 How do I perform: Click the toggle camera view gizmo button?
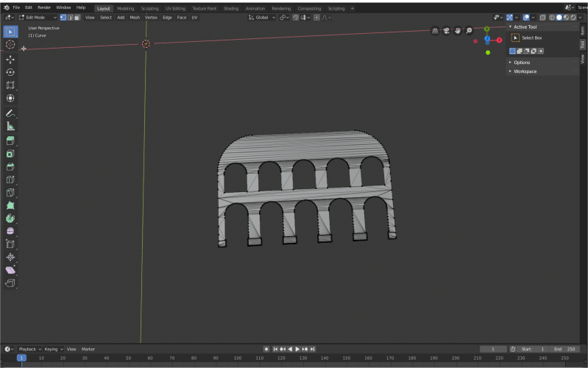click(446, 31)
